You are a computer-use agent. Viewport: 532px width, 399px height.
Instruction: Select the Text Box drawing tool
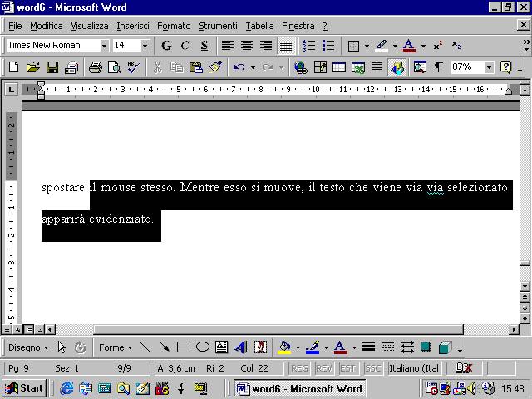(x=222, y=347)
